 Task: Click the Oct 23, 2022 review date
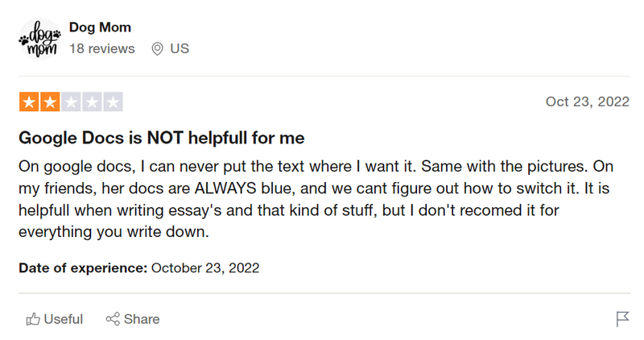click(588, 102)
